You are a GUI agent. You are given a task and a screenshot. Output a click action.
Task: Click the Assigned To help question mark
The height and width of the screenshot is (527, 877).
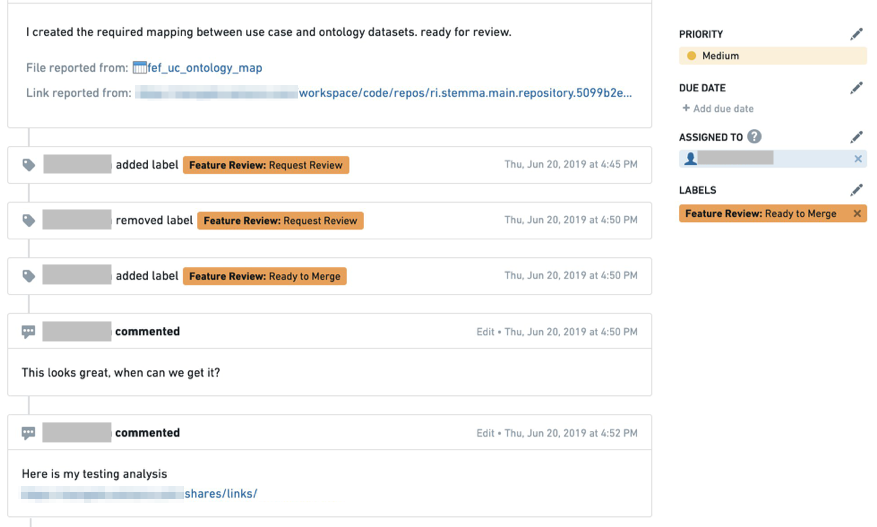755,137
